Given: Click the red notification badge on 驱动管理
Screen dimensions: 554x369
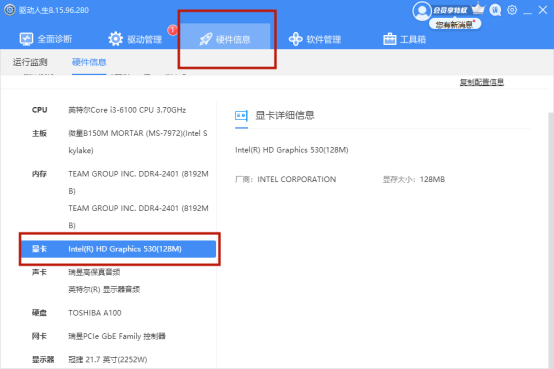Looking at the screenshot, I should coord(172,30).
